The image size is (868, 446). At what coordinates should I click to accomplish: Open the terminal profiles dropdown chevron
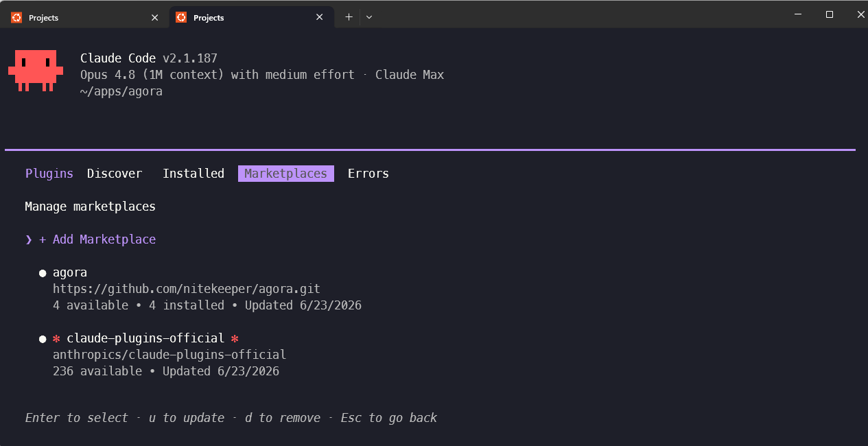pos(369,17)
